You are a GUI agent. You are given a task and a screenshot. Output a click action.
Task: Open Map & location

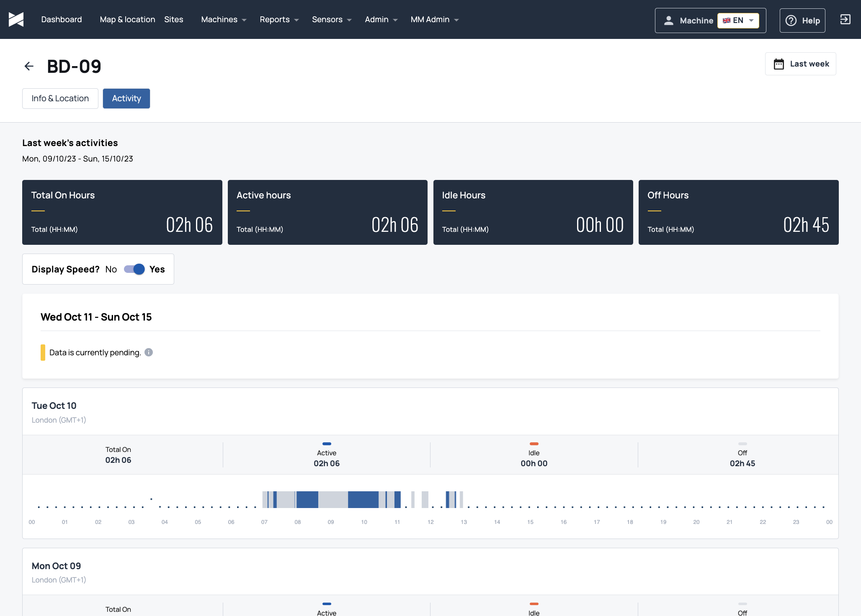(127, 19)
